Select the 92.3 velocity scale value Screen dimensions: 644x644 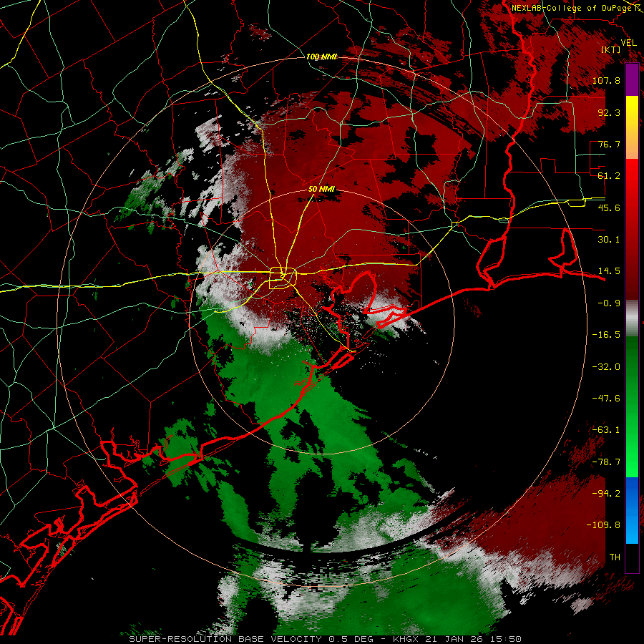[609, 112]
